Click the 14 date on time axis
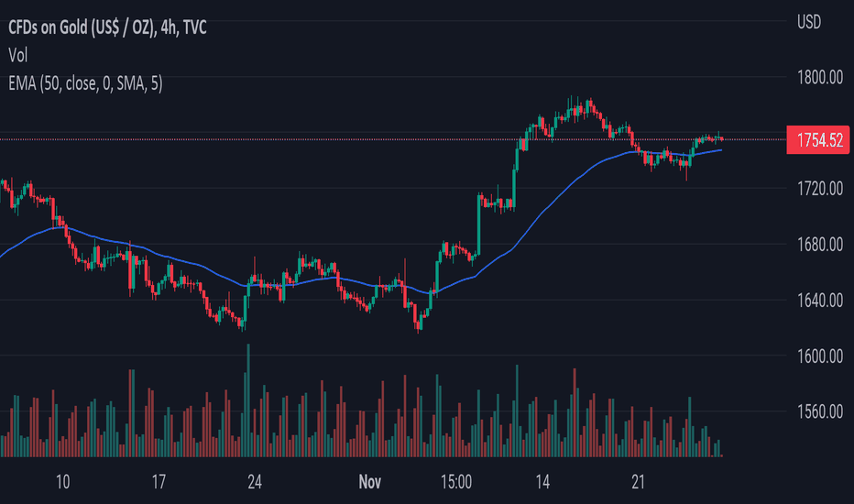This screenshot has width=854, height=504. pos(542,482)
